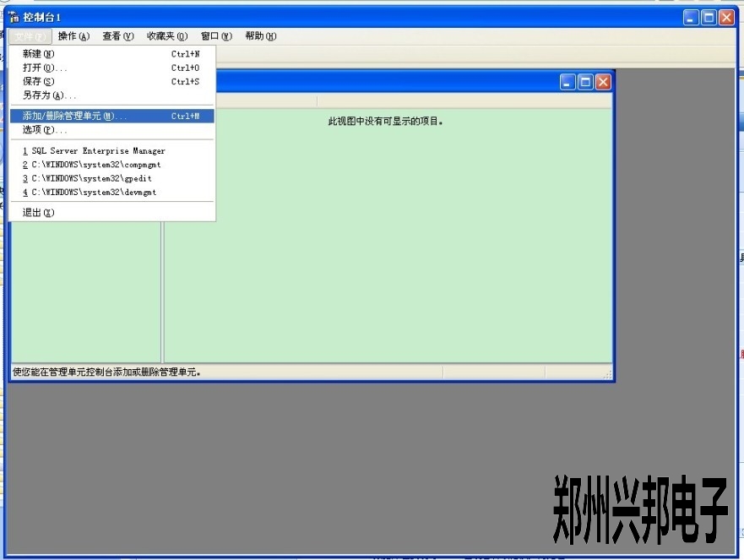Screen dimensions: 744x560
Task: Click the 控制台1 title bar icon
Action: pyautogui.click(x=13, y=17)
